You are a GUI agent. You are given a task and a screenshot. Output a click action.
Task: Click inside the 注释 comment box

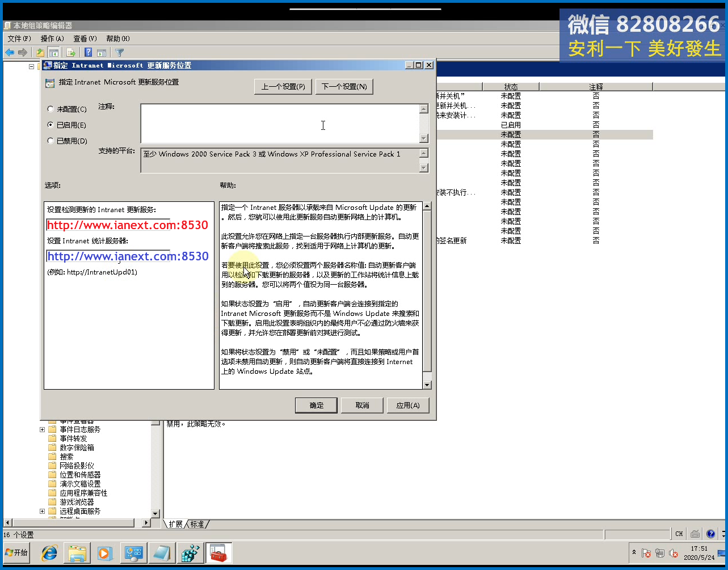[x=280, y=123]
